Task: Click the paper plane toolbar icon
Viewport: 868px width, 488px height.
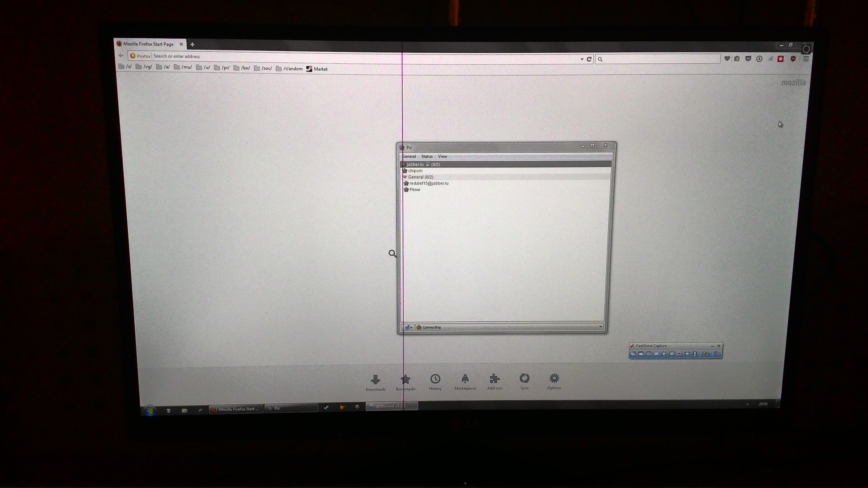Action: tap(770, 59)
